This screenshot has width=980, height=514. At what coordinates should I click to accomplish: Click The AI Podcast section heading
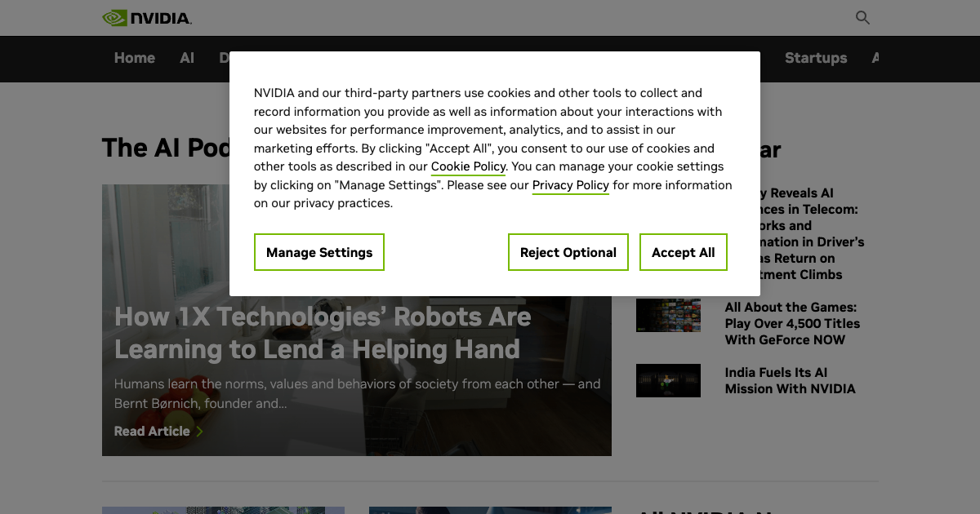[x=165, y=148]
